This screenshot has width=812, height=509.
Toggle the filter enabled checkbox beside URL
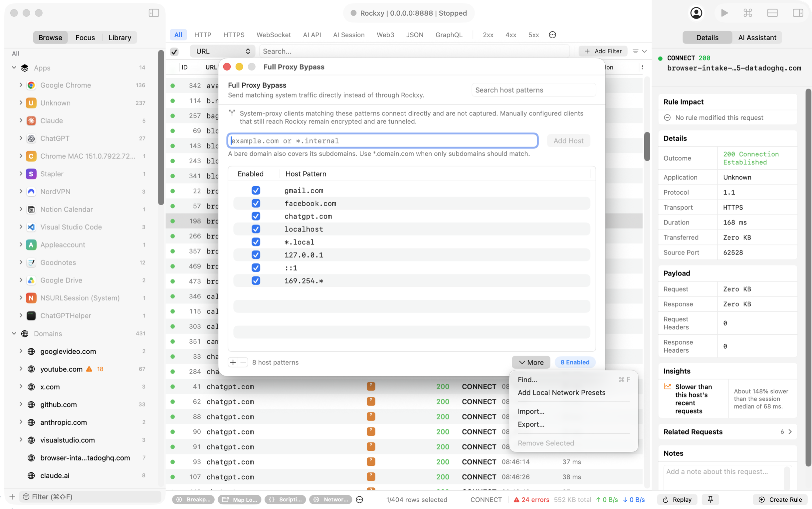174,52
